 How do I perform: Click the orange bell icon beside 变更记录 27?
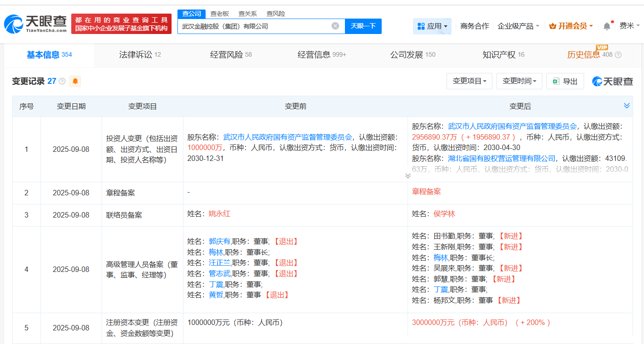click(75, 81)
